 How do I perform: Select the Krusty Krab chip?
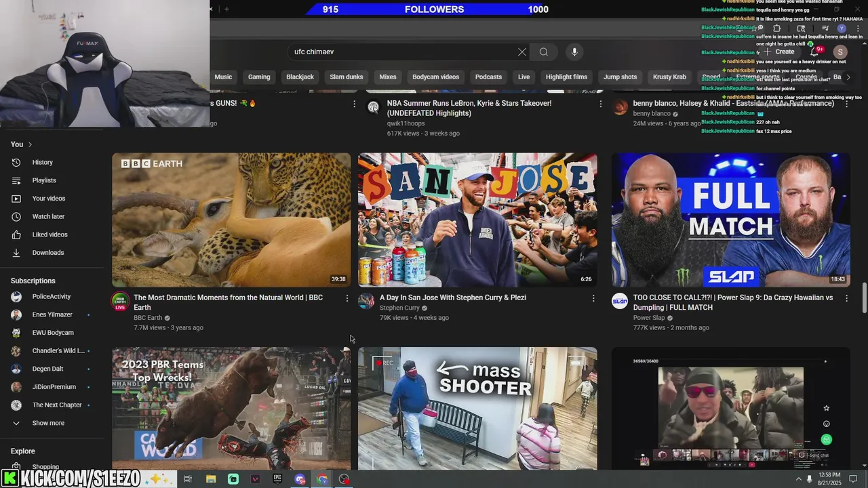pyautogui.click(x=670, y=77)
